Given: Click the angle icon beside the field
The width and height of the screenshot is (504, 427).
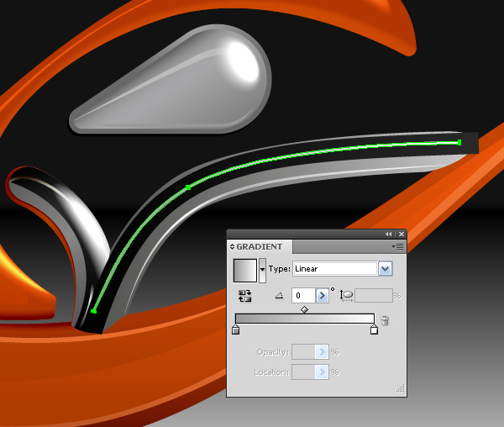Looking at the screenshot, I should pos(280,295).
